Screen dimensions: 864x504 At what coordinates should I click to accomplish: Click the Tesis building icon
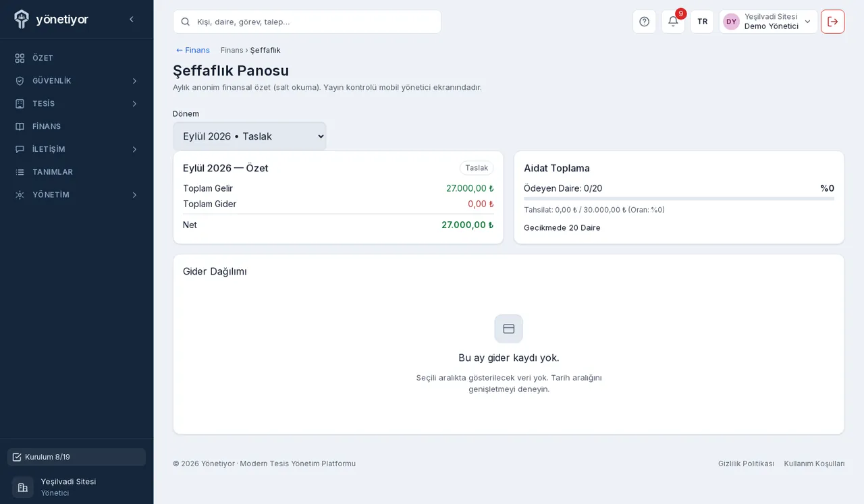pyautogui.click(x=20, y=104)
